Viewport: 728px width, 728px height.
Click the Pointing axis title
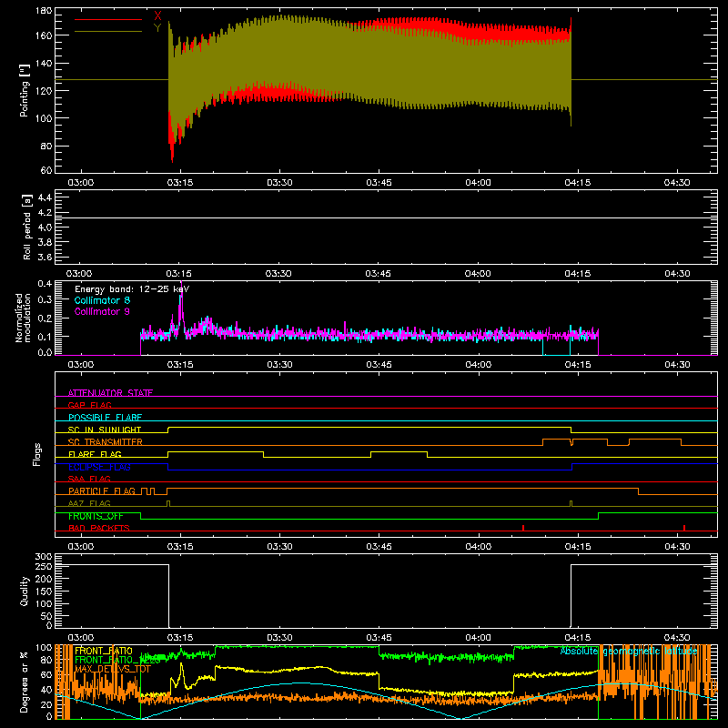25,90
